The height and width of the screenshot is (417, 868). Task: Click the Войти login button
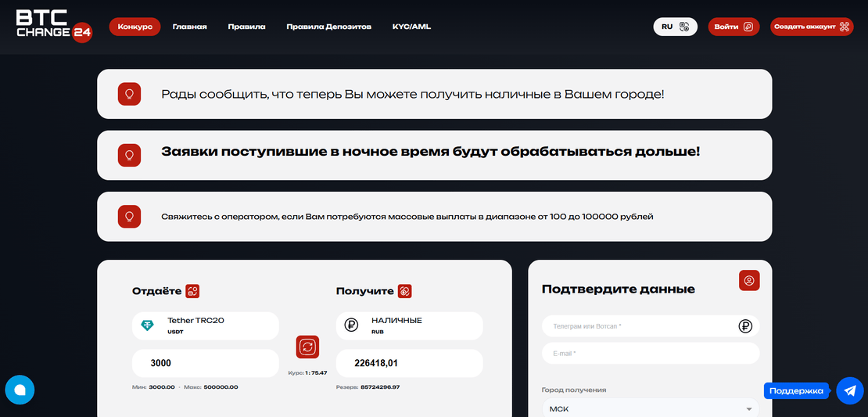pyautogui.click(x=733, y=27)
